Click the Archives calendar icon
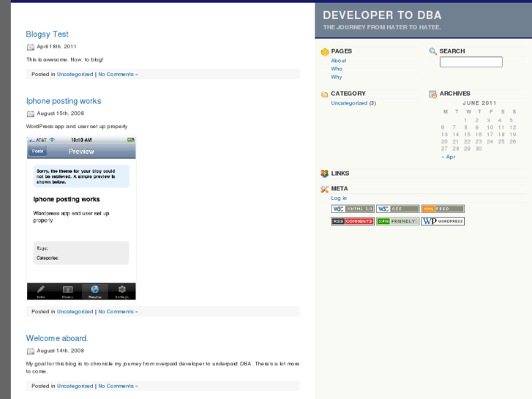Viewport: 532px width, 399px height. [433, 94]
